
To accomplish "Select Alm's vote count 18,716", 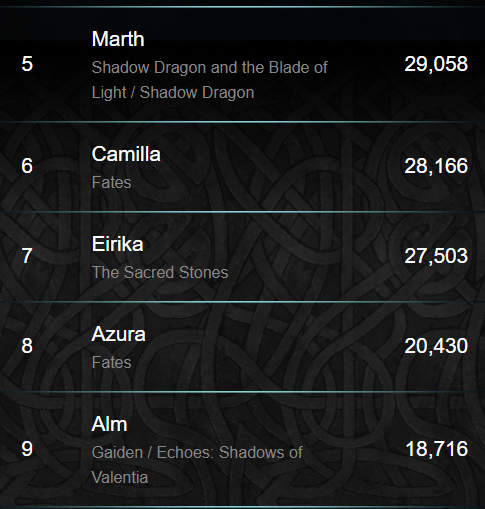I will (437, 448).
